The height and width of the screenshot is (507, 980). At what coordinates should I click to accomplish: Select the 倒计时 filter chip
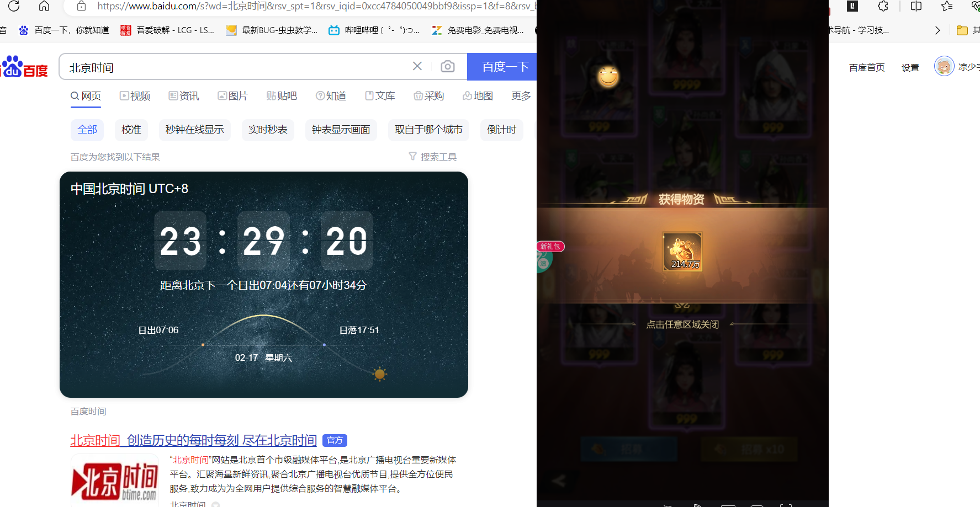pos(502,130)
